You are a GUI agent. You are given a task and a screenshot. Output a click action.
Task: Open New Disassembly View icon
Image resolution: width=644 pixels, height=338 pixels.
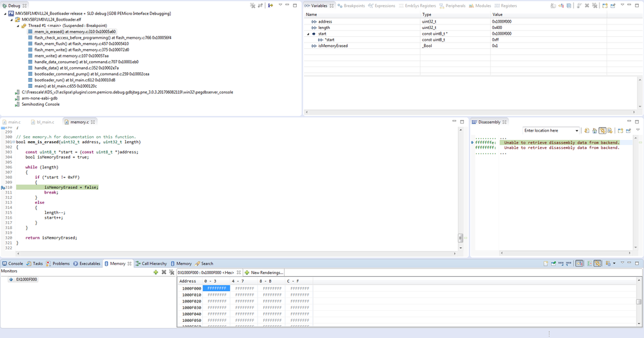(620, 130)
